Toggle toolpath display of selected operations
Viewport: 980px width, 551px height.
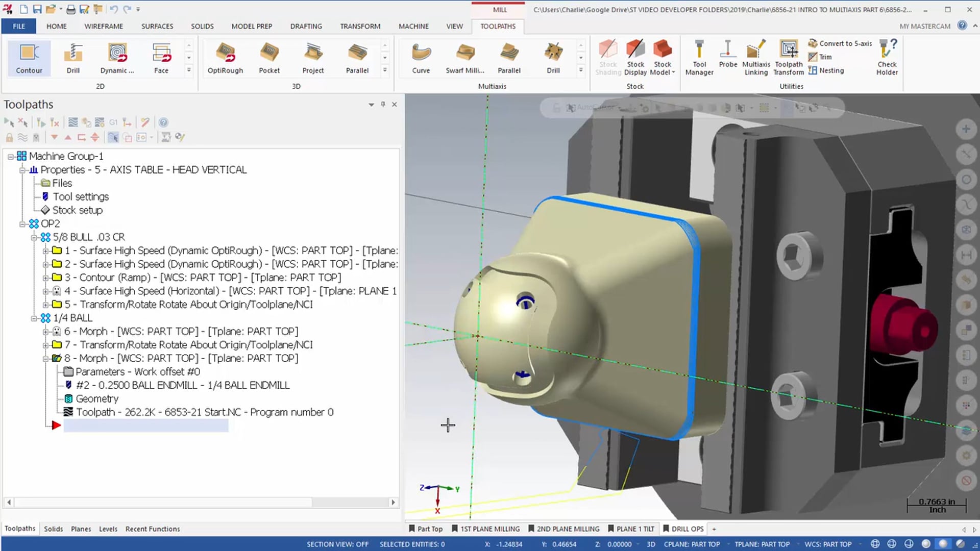22,137
